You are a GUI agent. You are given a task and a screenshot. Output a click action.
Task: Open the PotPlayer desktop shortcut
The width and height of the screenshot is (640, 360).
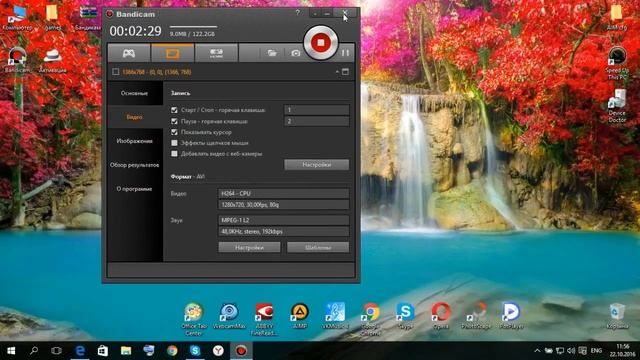[x=511, y=316]
